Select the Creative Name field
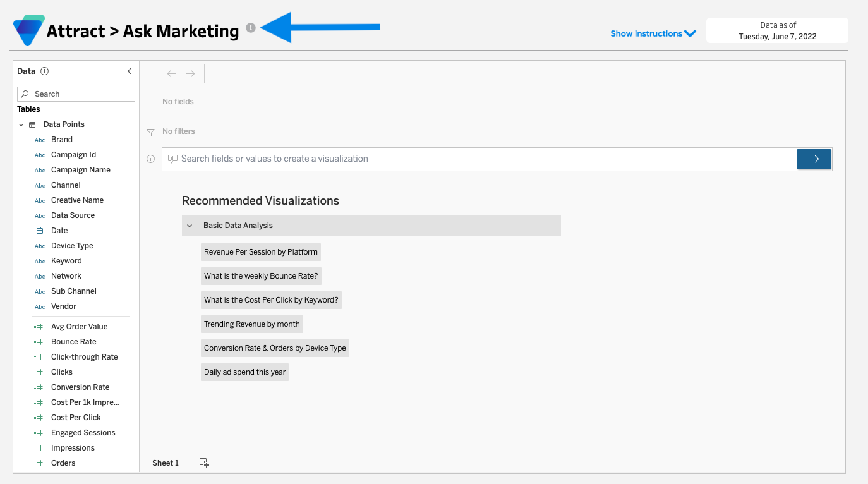Image resolution: width=868 pixels, height=484 pixels. click(77, 200)
